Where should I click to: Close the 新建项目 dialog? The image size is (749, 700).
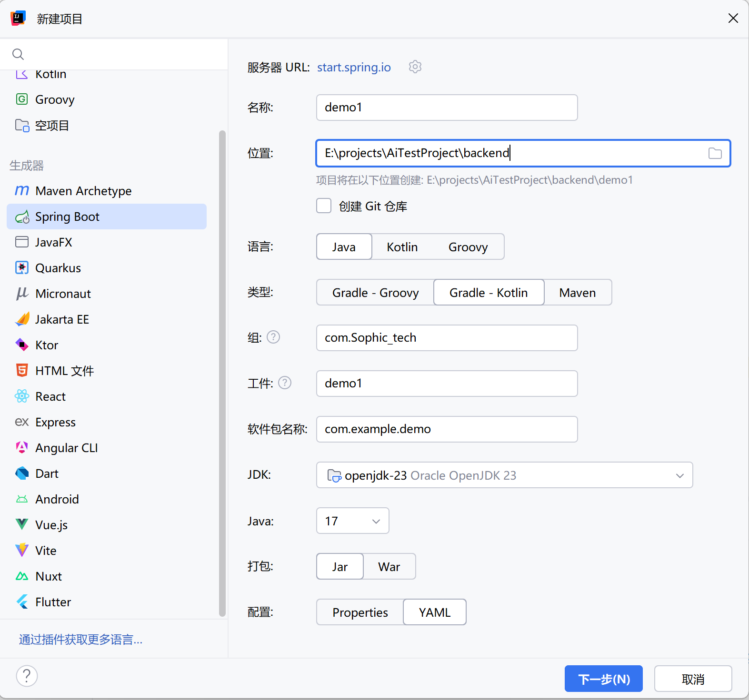(733, 18)
